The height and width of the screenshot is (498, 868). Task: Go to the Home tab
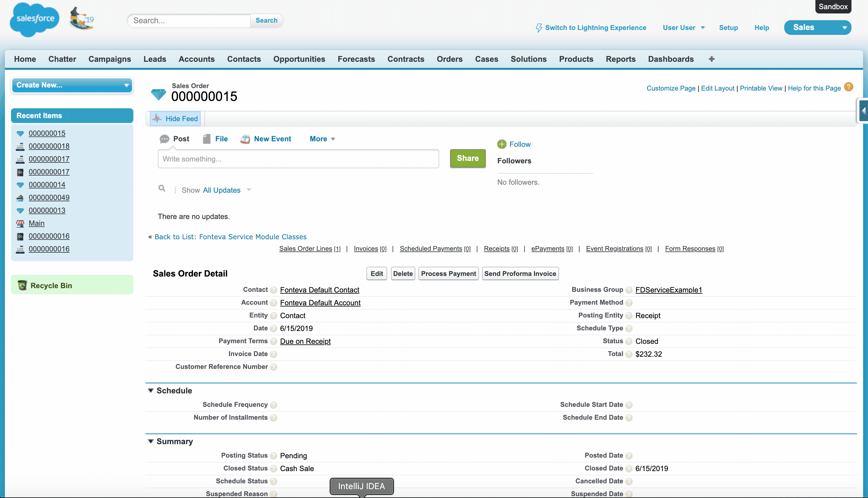pos(25,59)
